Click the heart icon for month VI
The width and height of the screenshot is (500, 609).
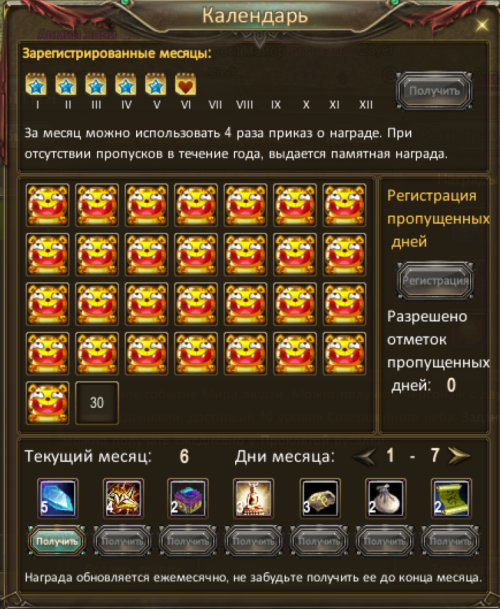(x=186, y=84)
